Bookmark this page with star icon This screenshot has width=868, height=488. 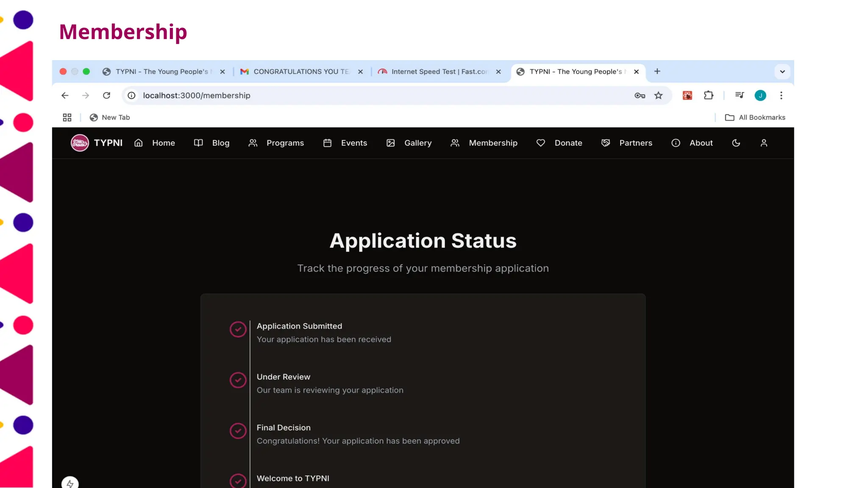(658, 96)
